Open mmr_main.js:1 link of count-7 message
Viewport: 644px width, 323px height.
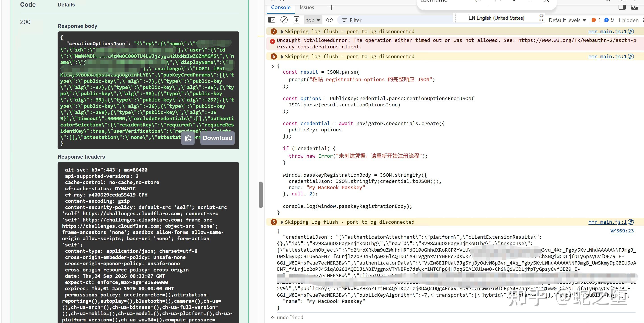click(607, 31)
